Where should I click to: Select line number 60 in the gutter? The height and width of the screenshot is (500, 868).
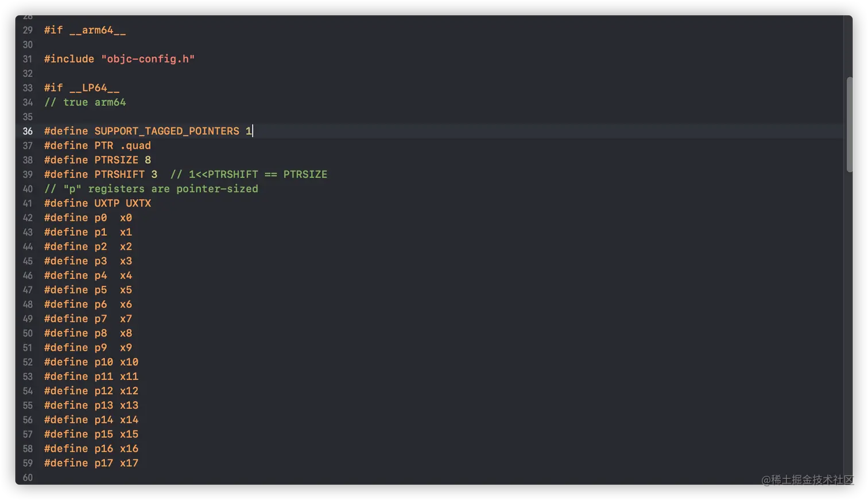[x=28, y=478]
